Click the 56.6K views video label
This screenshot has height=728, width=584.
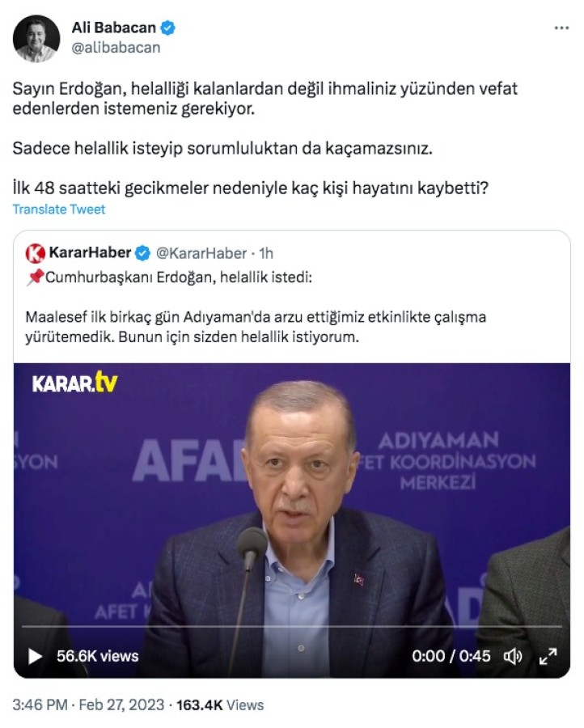coord(98,656)
